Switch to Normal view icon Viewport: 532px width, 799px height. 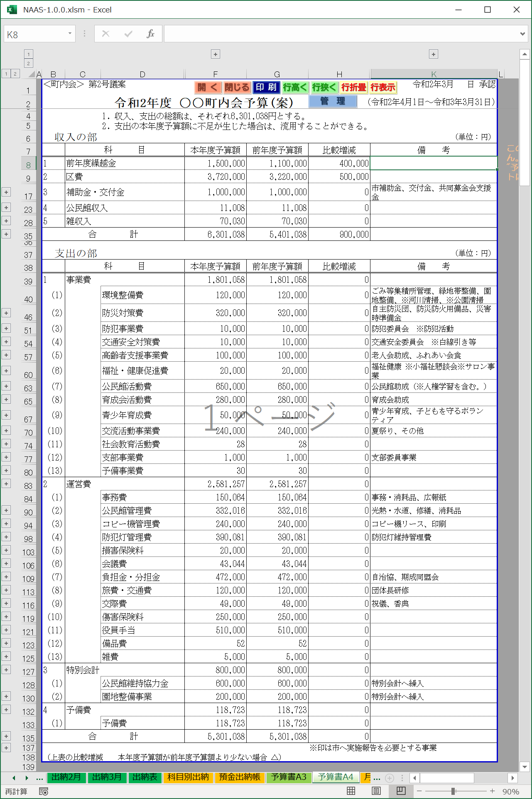351,791
